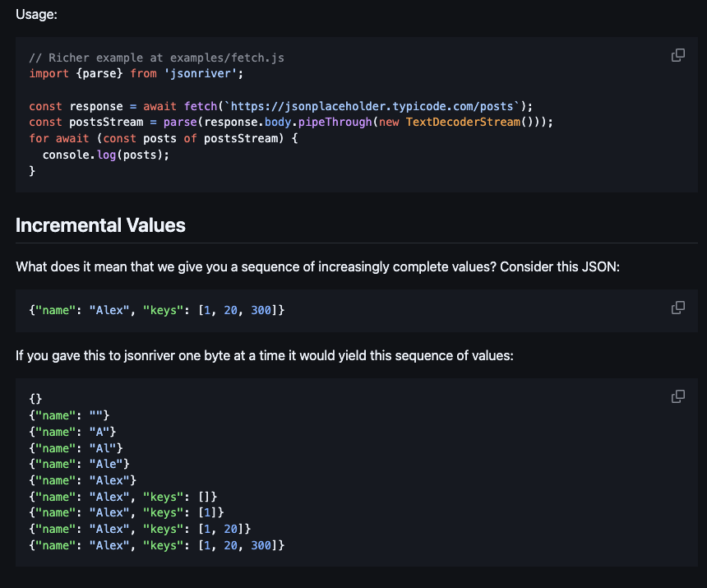Click the output line with name "Al"

76,448
